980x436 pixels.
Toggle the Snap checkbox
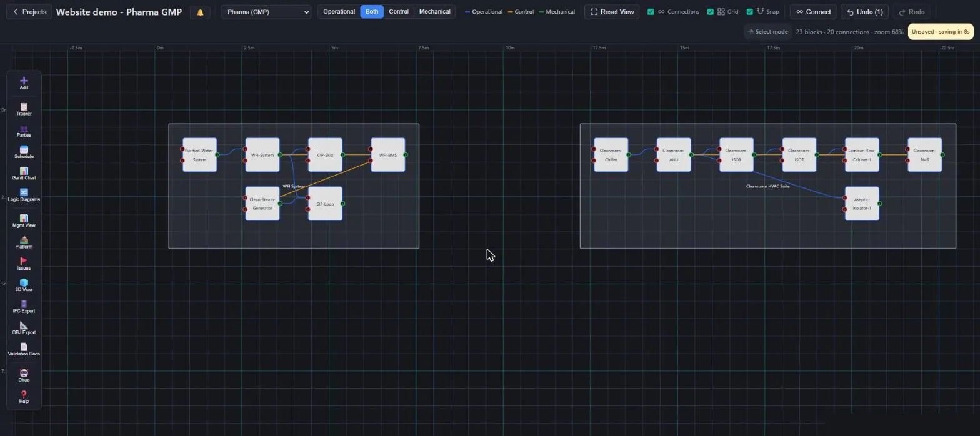749,12
